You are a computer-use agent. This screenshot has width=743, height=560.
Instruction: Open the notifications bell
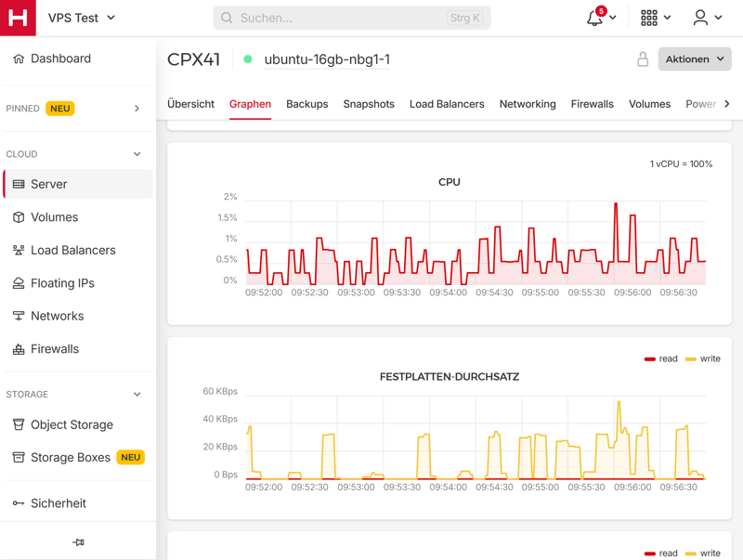(x=595, y=18)
